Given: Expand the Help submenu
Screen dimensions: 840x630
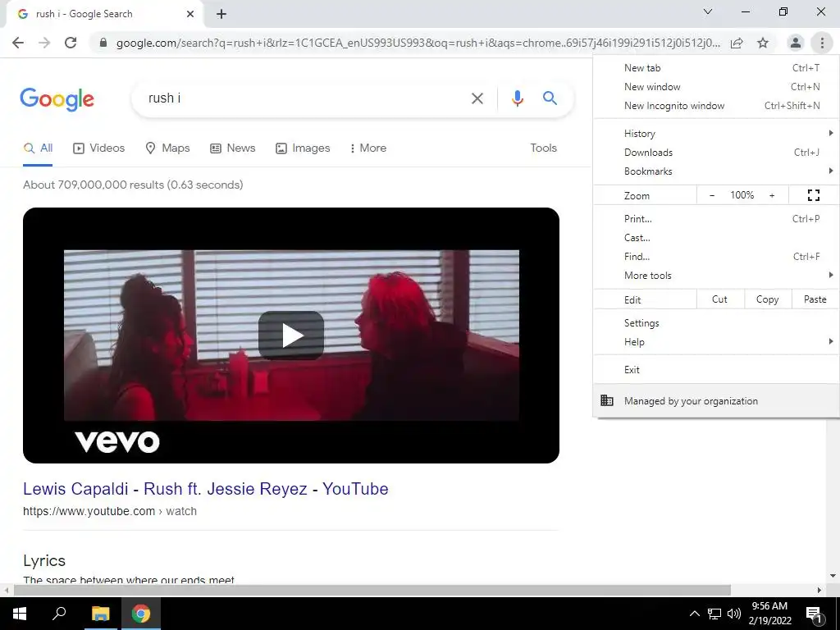Looking at the screenshot, I should [x=716, y=342].
